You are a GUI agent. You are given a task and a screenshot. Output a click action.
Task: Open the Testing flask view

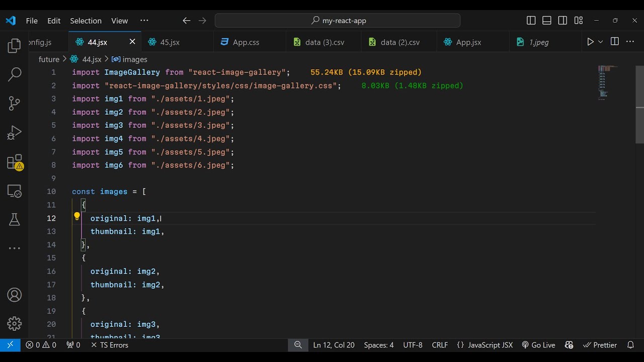pos(15,219)
